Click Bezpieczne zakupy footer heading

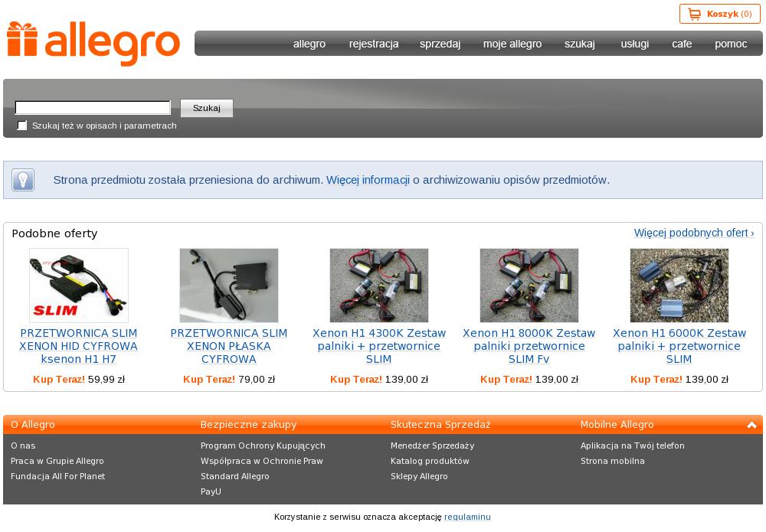coord(248,425)
